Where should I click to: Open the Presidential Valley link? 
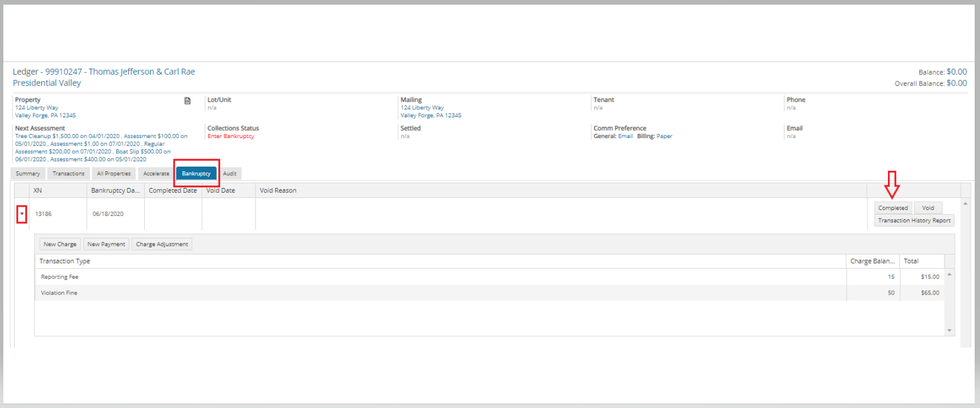(47, 83)
